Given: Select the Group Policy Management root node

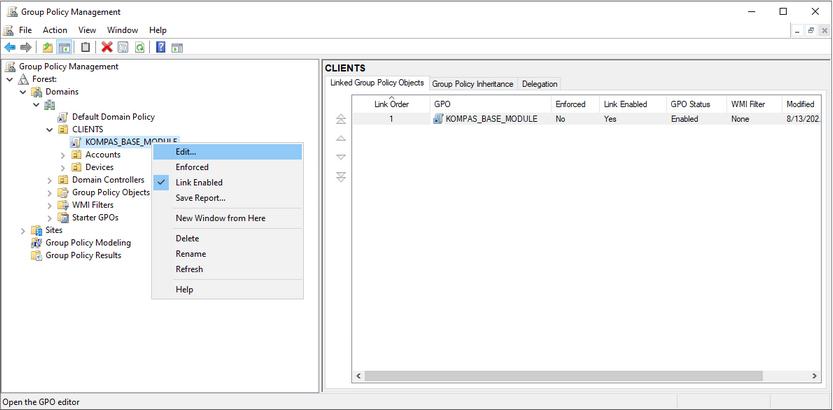Looking at the screenshot, I should coord(69,66).
